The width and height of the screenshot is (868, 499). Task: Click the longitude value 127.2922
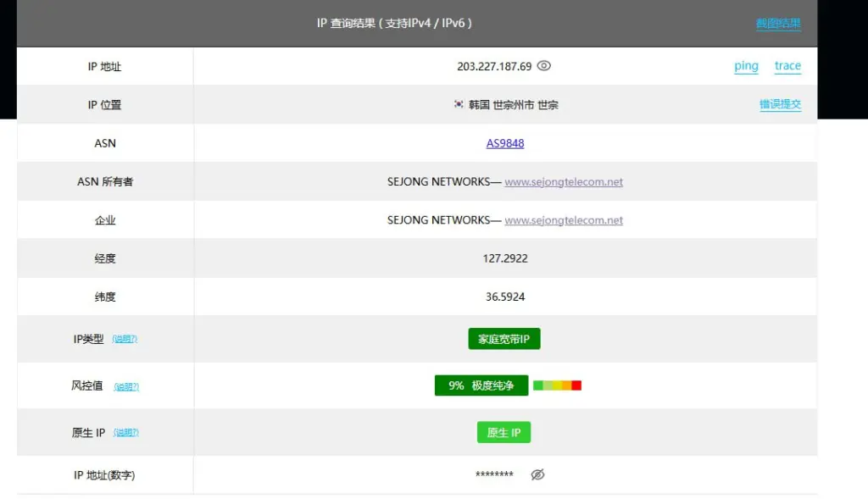(505, 258)
